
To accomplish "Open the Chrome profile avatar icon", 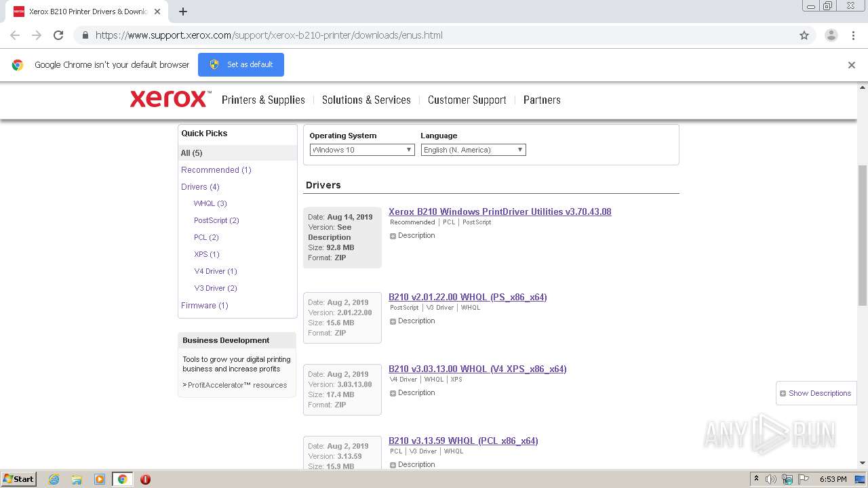I will (831, 35).
